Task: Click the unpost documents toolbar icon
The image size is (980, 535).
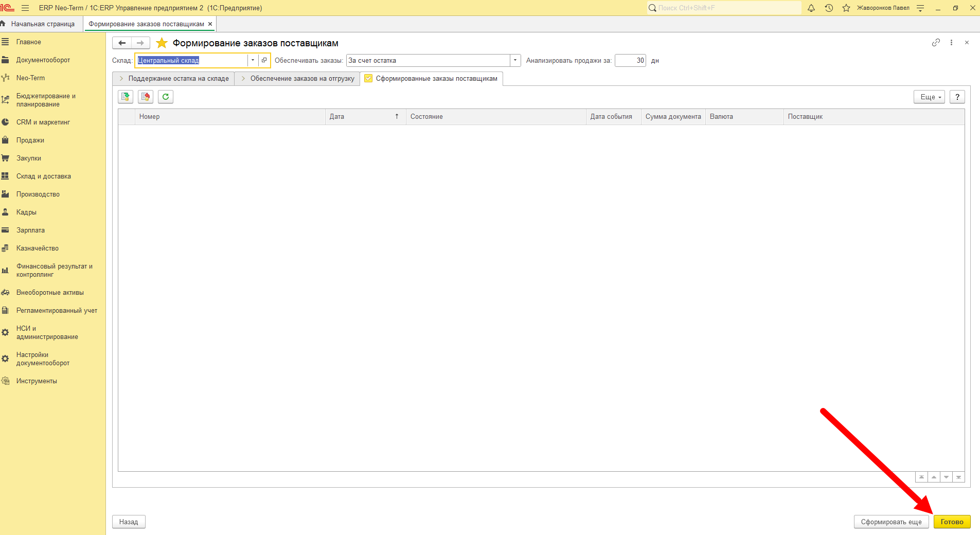Action: tap(146, 97)
